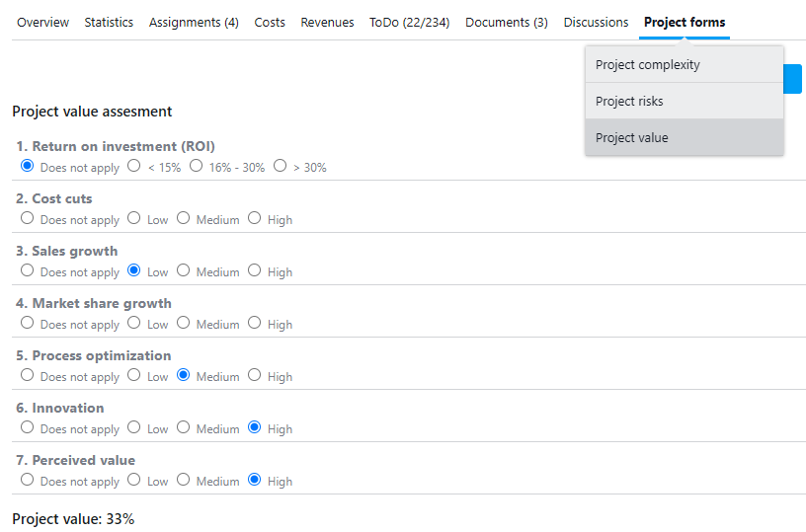806x532 pixels.
Task: Click the '7. Perceived value' question title
Action: pos(75,460)
